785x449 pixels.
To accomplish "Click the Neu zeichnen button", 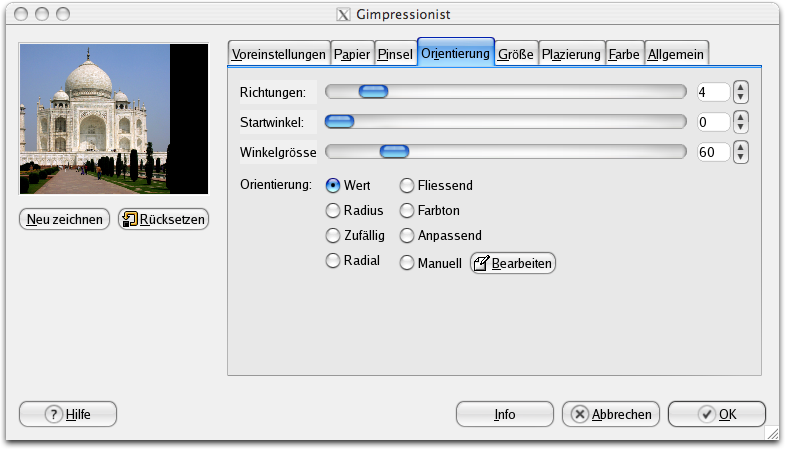I will 64,219.
